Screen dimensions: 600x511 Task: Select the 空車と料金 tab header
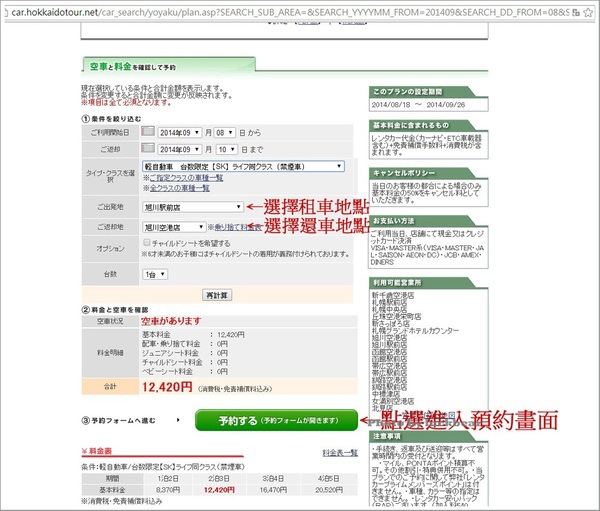coord(169,67)
